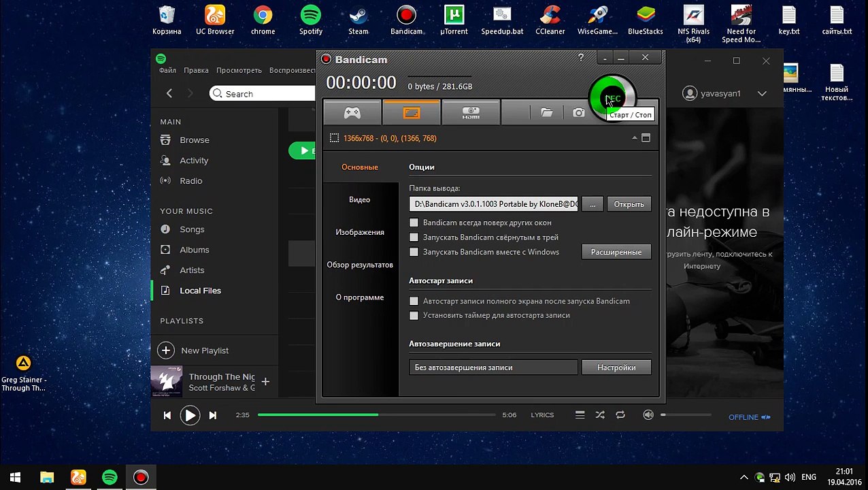868x490 pixels.
Task: Click the New Playlist plus icon
Action: pyautogui.click(x=166, y=350)
